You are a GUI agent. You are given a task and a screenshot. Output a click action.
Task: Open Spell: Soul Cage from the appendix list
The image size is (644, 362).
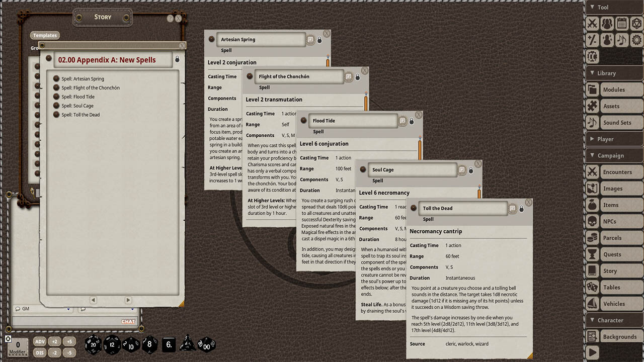tap(78, 106)
